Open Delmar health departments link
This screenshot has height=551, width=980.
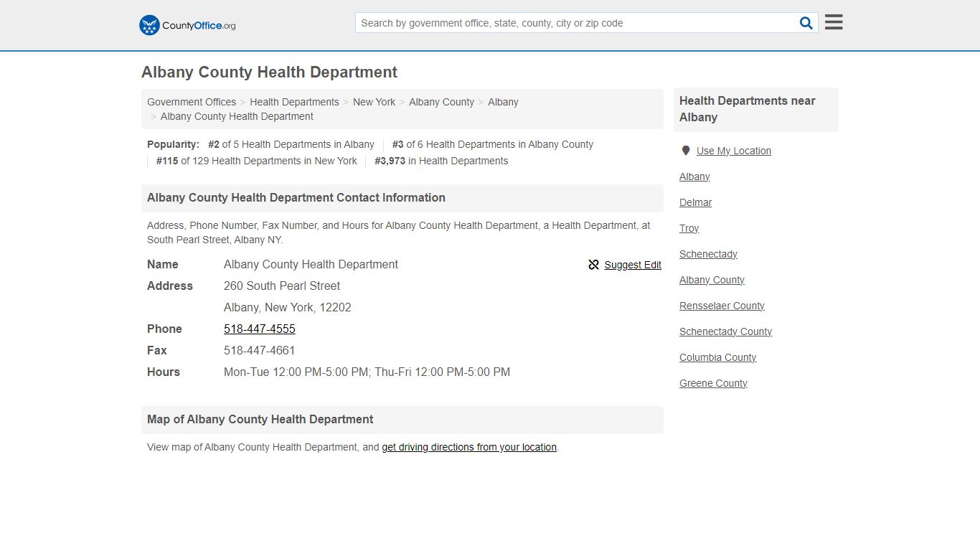[696, 202]
